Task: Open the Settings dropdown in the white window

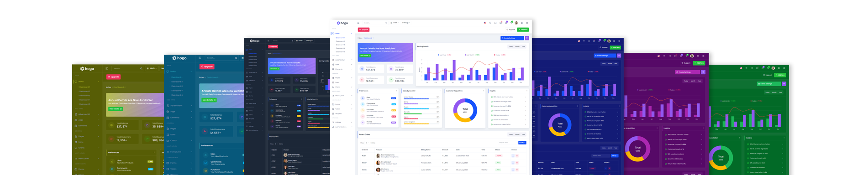Action: pyautogui.click(x=406, y=23)
